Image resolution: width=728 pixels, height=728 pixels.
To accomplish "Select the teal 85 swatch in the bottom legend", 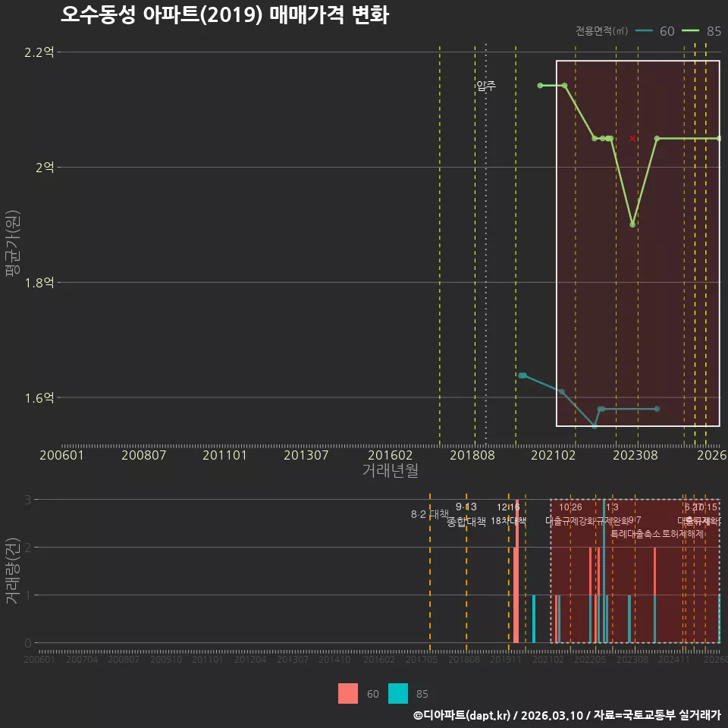I will [x=398, y=694].
